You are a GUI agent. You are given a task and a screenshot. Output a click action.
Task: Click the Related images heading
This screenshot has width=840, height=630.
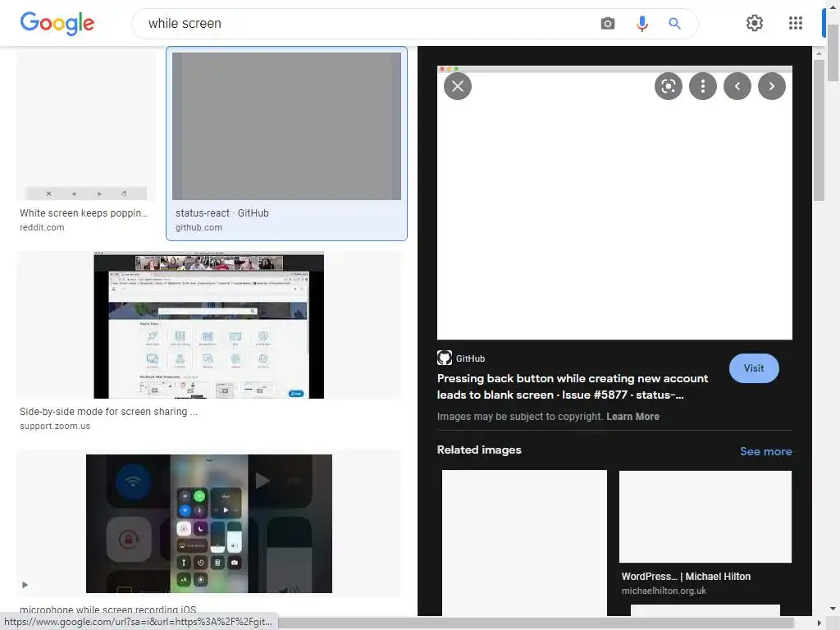click(x=479, y=450)
